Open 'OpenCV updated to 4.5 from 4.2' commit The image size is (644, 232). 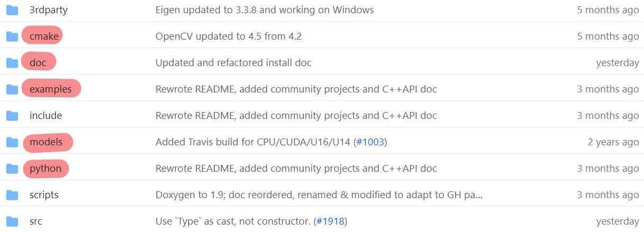coord(229,36)
